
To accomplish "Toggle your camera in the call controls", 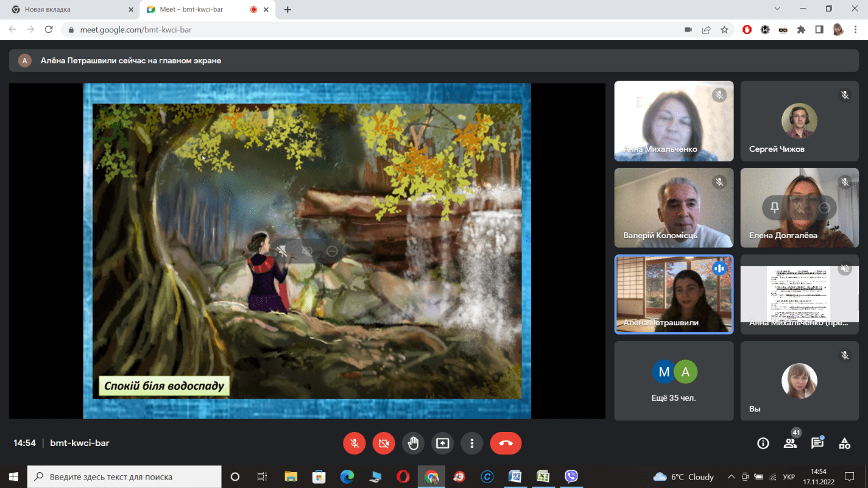I will [384, 444].
